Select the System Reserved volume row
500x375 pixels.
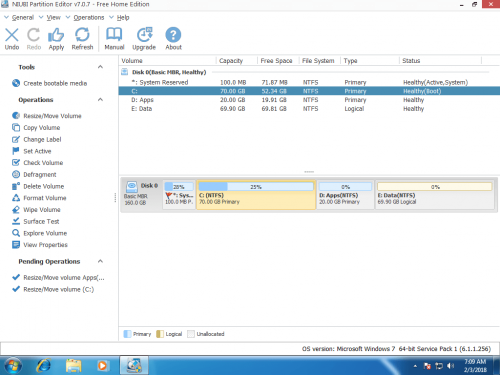click(x=309, y=82)
